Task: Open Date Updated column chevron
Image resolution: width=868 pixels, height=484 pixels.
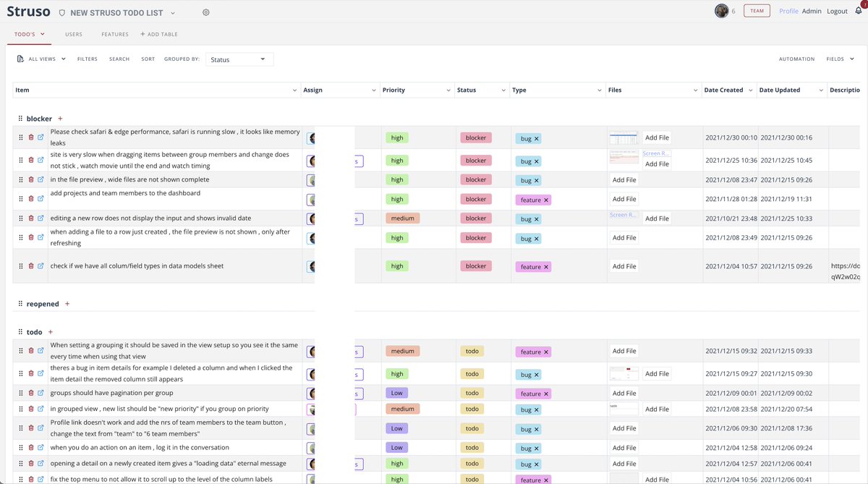Action: (821, 90)
